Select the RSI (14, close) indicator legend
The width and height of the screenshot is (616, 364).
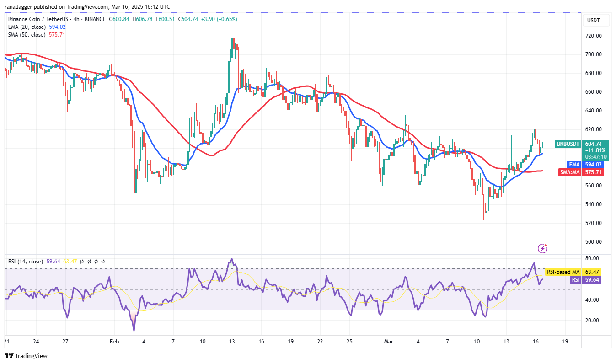[26, 262]
